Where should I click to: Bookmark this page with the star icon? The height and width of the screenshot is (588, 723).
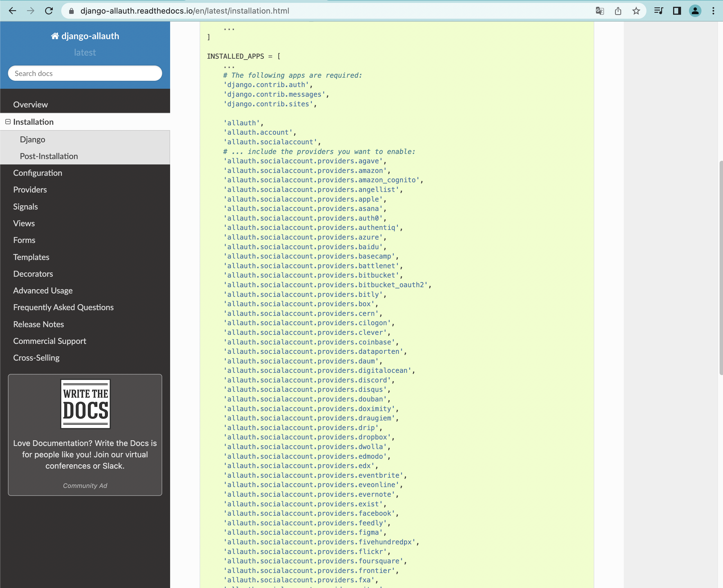coord(636,11)
